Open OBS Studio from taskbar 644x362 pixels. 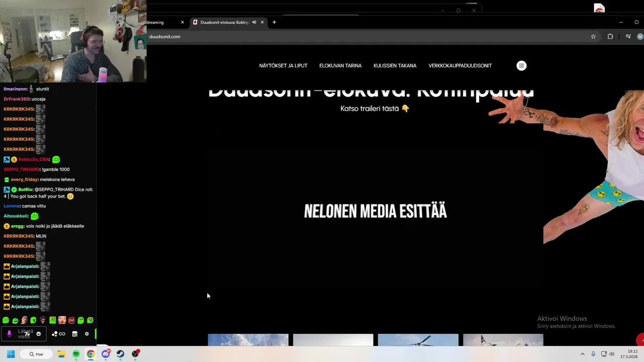point(135,354)
